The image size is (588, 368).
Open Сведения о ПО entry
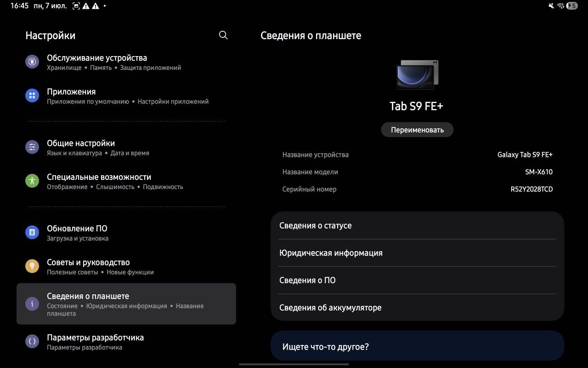coord(417,280)
